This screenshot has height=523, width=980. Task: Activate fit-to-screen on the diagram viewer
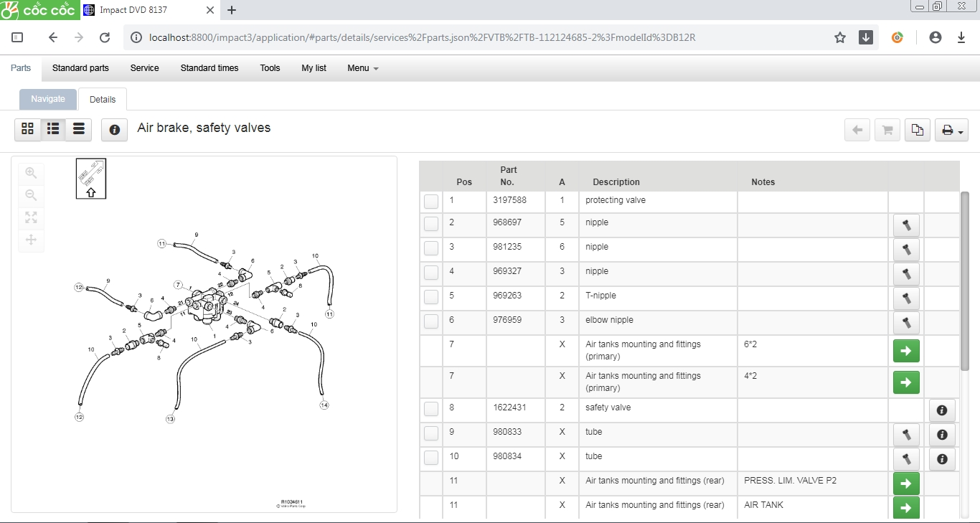click(31, 218)
